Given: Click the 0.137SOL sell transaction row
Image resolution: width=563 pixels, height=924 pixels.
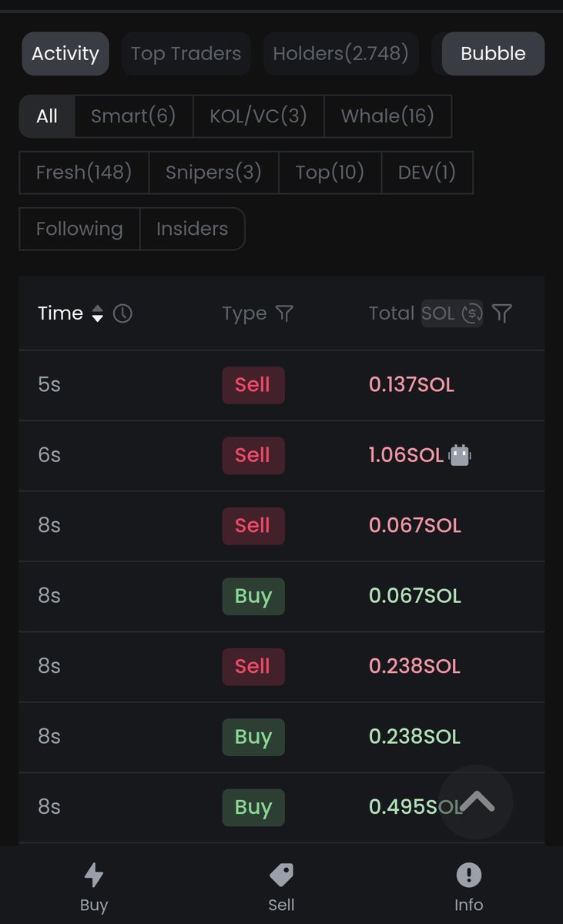Looking at the screenshot, I should (281, 385).
